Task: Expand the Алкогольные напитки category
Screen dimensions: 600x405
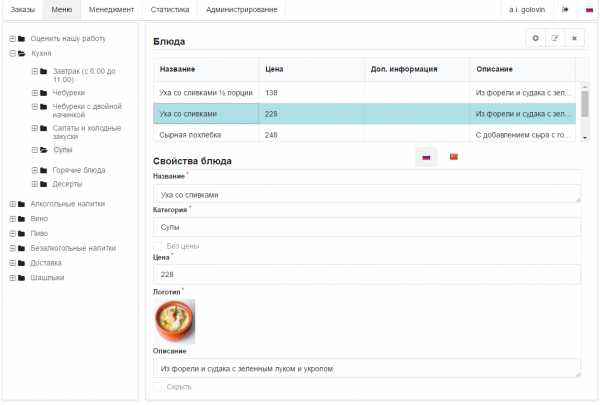Action: [11, 203]
